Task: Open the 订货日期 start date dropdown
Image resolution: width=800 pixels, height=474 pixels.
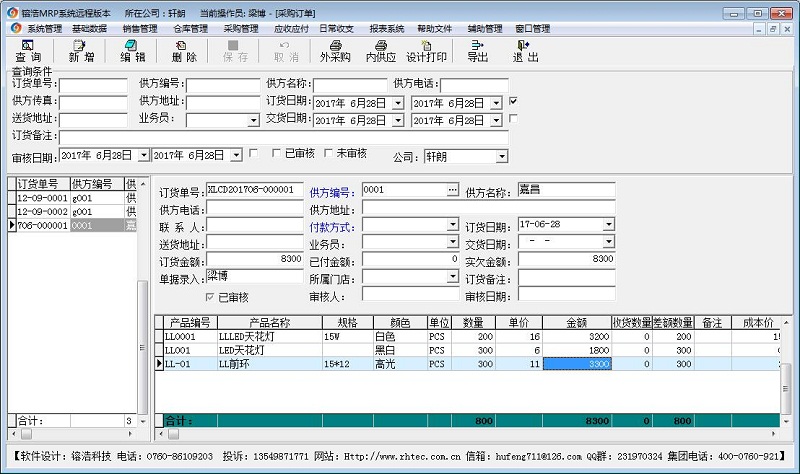Action: point(398,104)
